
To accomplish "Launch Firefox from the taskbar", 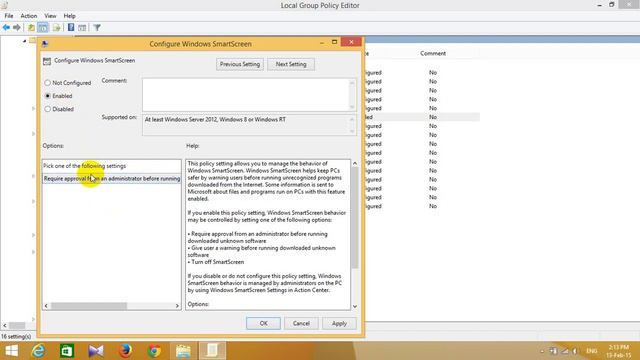I will (125, 351).
